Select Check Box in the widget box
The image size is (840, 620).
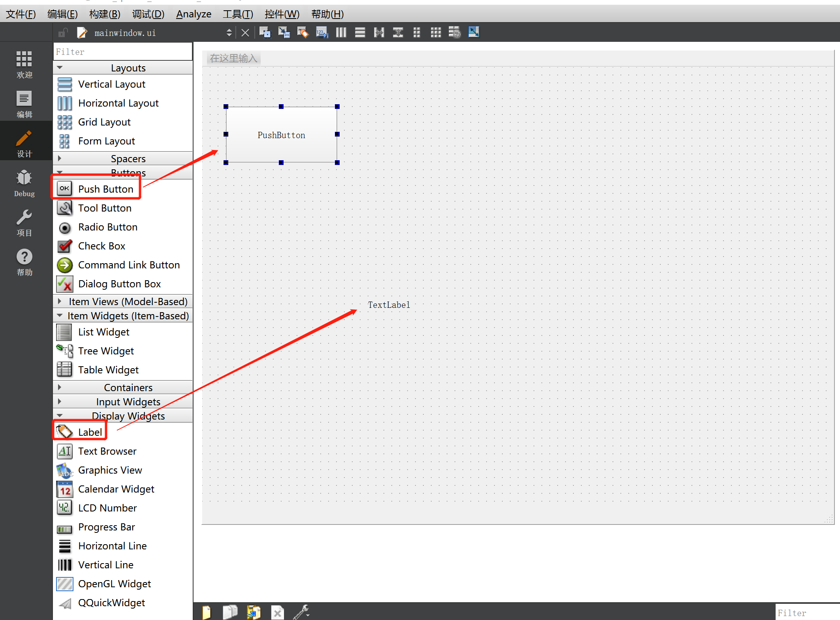(x=101, y=246)
